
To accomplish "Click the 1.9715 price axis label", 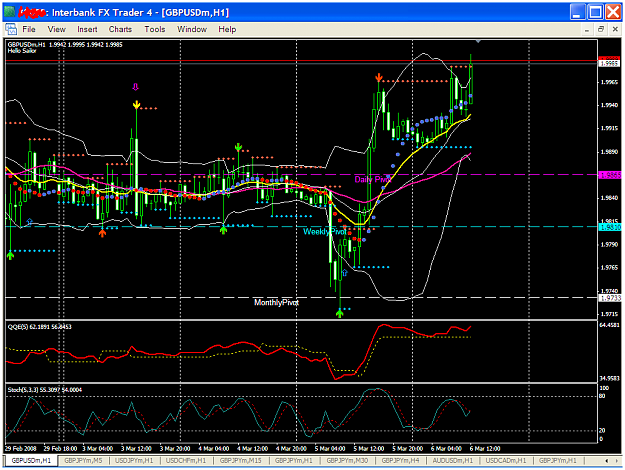I will tap(610, 314).
